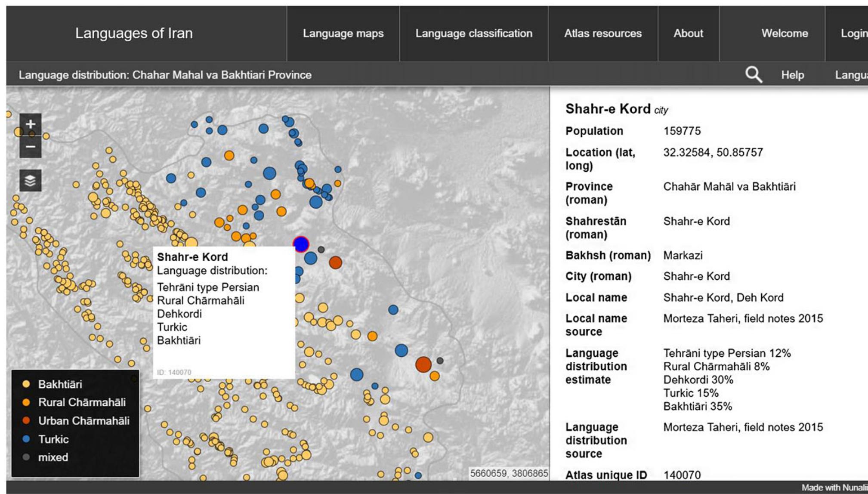Click Turkic 15% in distribution estimate
Viewport: 868px width, 494px height.
(x=691, y=393)
